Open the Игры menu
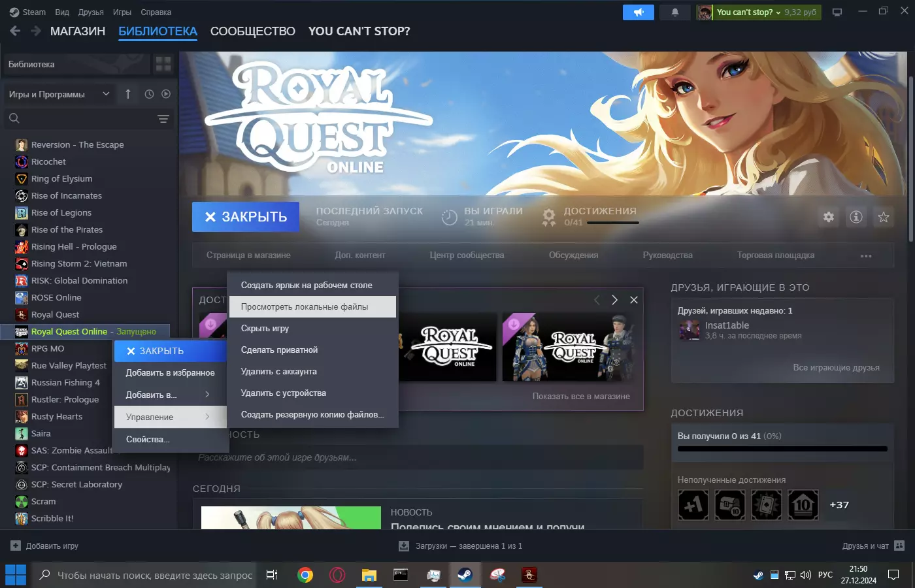 (122, 12)
